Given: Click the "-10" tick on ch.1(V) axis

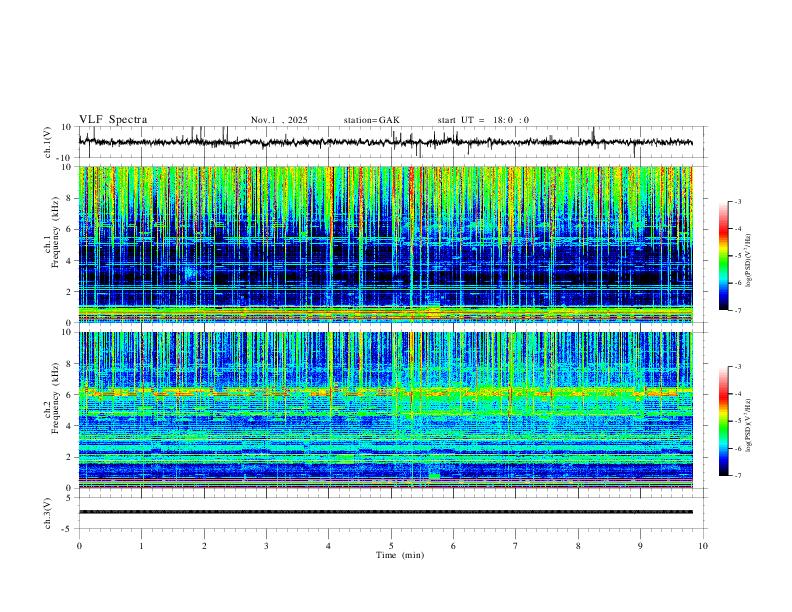Looking at the screenshot, I should 66,158.
